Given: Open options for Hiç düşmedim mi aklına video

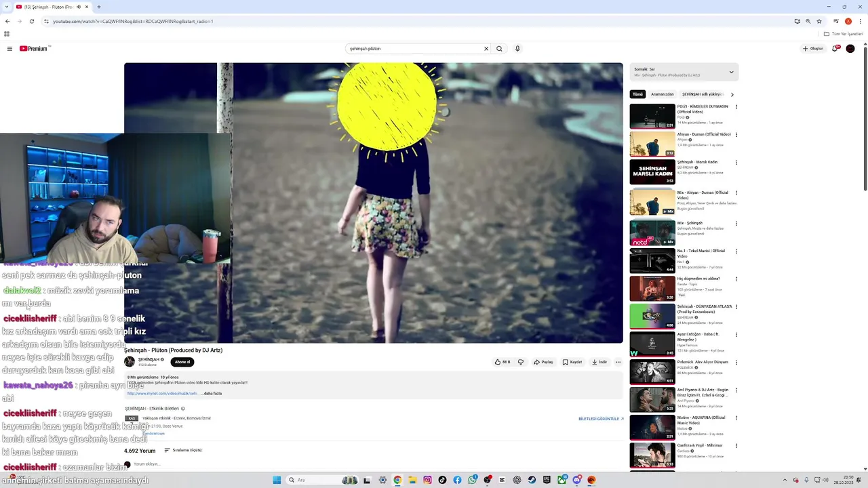Looking at the screenshot, I should pos(736,279).
